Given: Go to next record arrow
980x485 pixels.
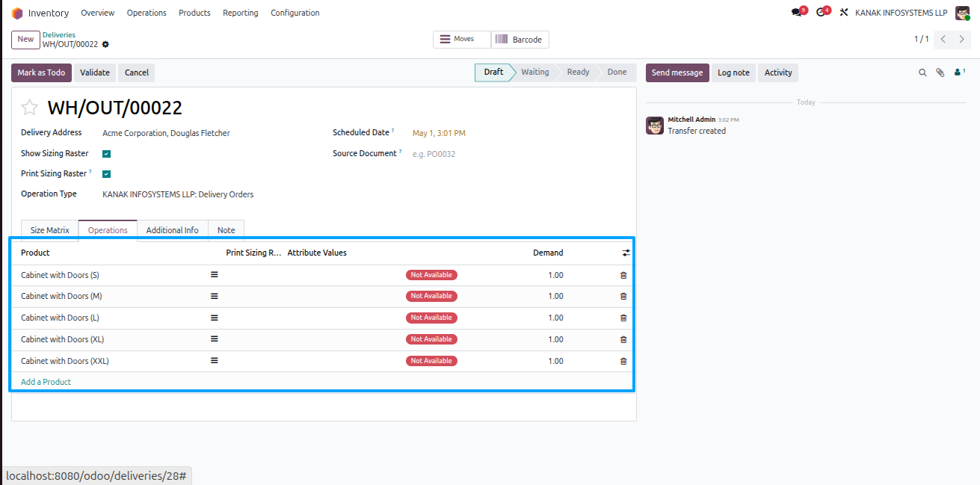Looking at the screenshot, I should coord(961,39).
